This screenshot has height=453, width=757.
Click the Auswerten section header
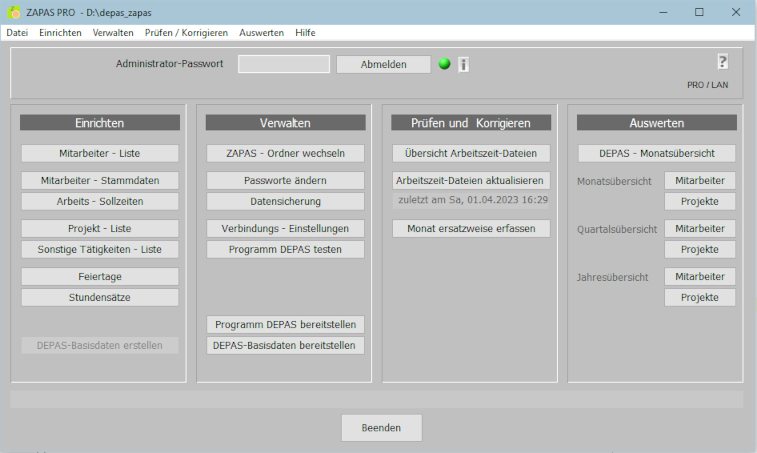[657, 123]
